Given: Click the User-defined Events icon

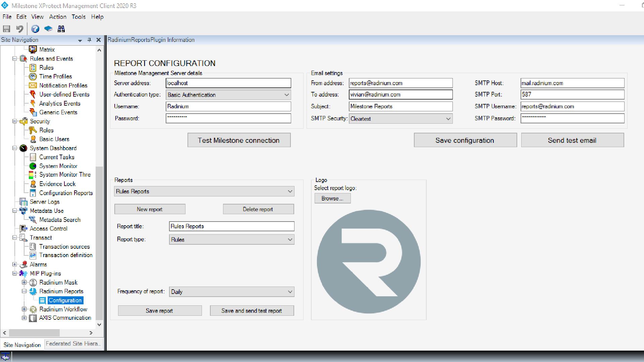Looking at the screenshot, I should click(33, 94).
